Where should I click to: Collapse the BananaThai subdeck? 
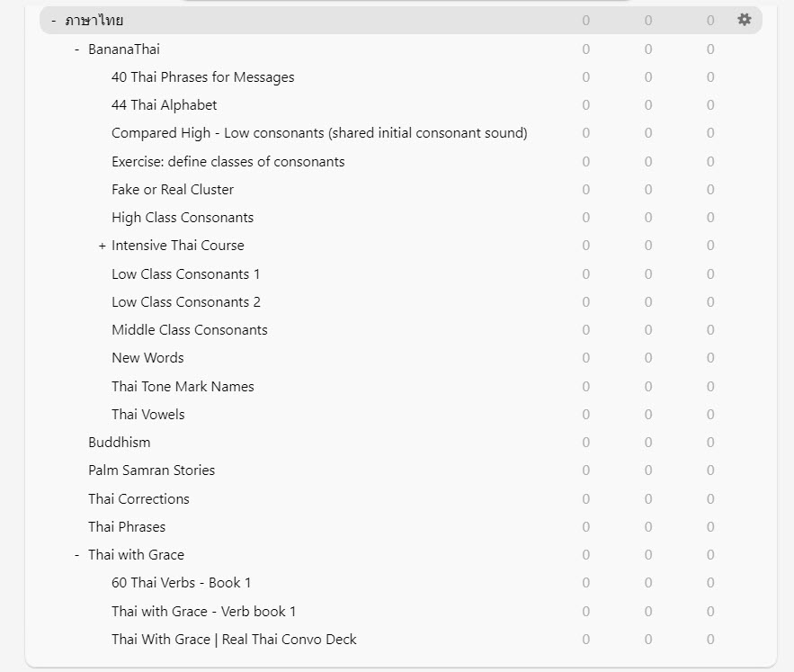point(77,49)
